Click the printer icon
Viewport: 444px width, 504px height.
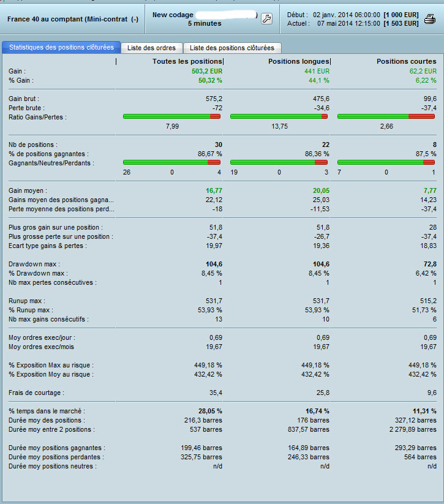coord(429,19)
